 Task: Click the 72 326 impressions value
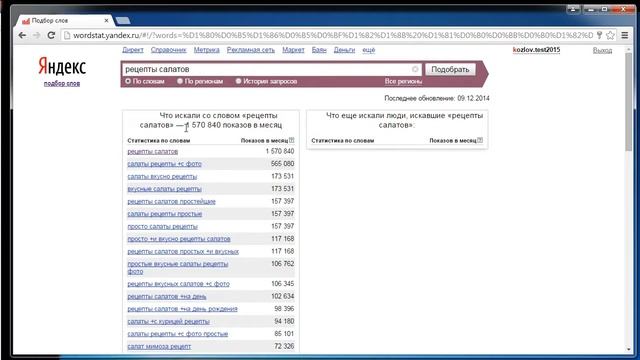[x=284, y=346]
